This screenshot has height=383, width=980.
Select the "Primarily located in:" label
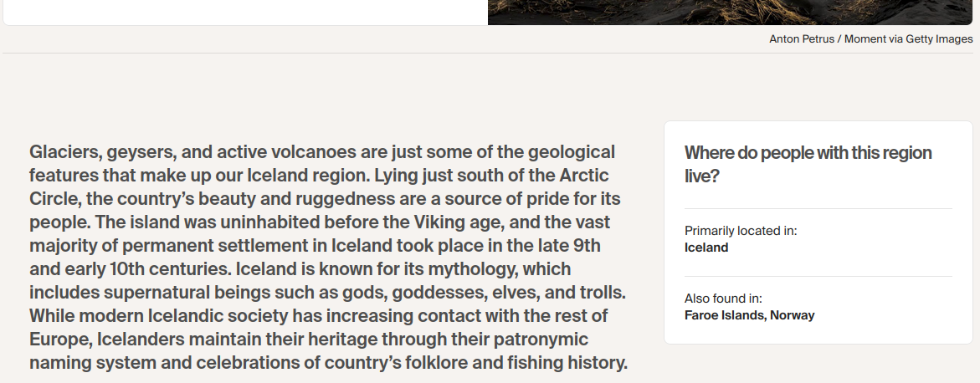point(740,231)
